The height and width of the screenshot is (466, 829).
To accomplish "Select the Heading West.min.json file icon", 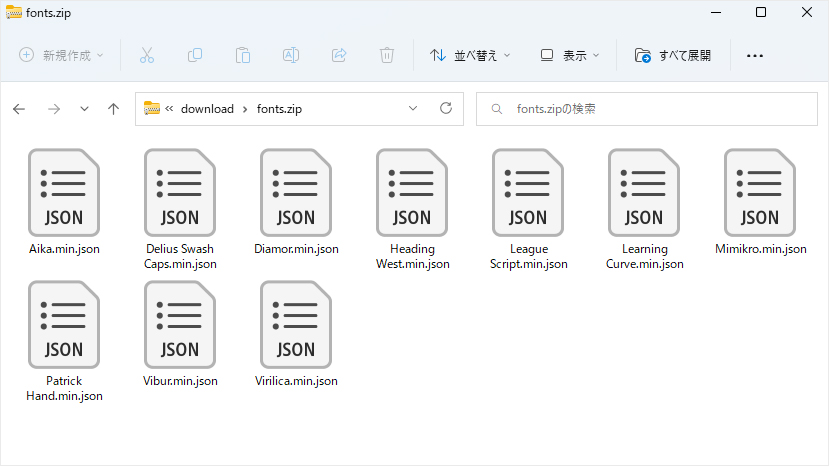I will [x=412, y=193].
